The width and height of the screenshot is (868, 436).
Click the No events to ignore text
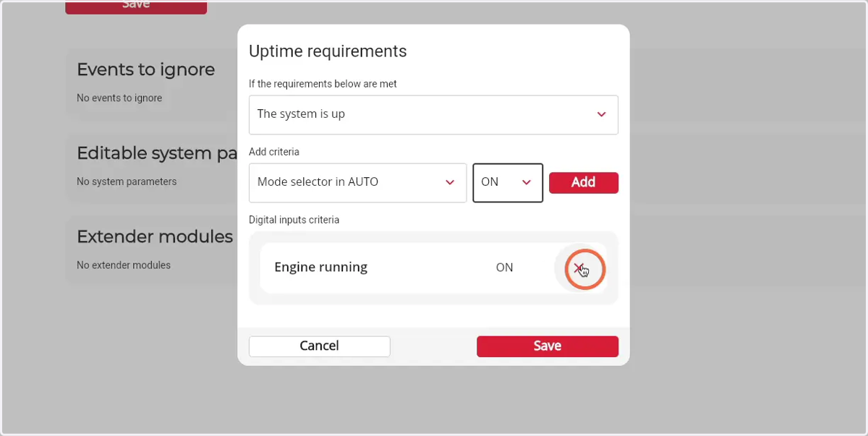119,98
